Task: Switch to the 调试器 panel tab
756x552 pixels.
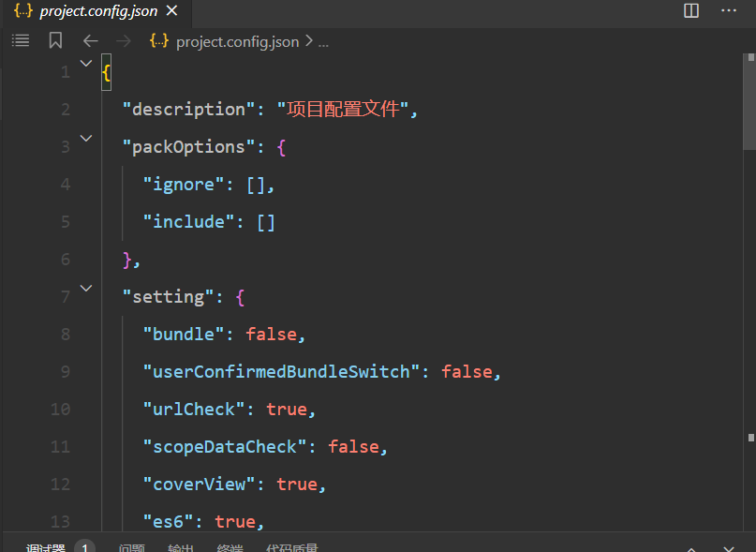Action: (x=45, y=547)
